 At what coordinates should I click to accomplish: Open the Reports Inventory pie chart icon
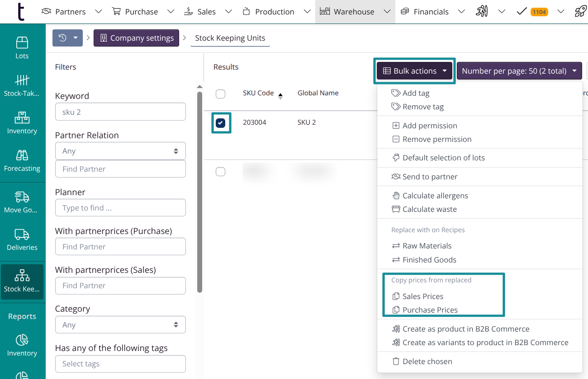[22, 340]
